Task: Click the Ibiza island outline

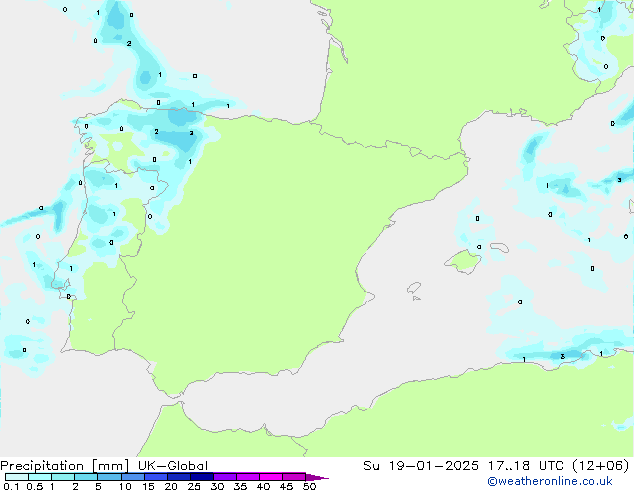Action: click(x=414, y=288)
